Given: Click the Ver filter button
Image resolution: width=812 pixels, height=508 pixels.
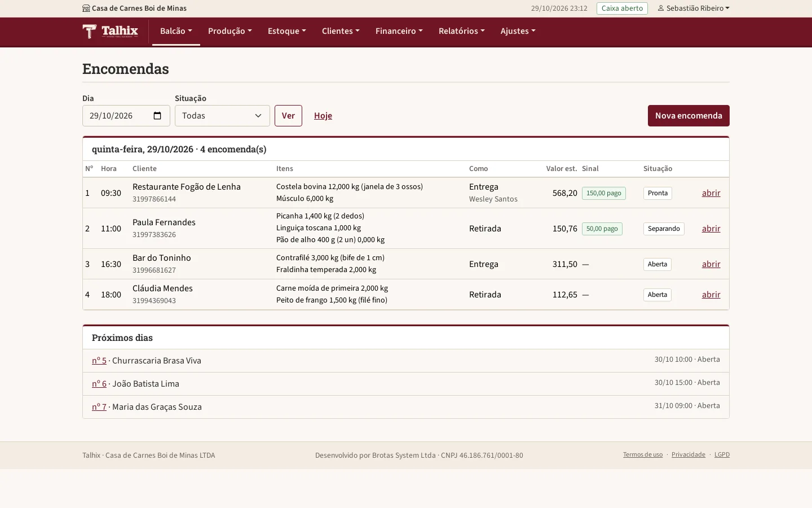Looking at the screenshot, I should pyautogui.click(x=288, y=116).
